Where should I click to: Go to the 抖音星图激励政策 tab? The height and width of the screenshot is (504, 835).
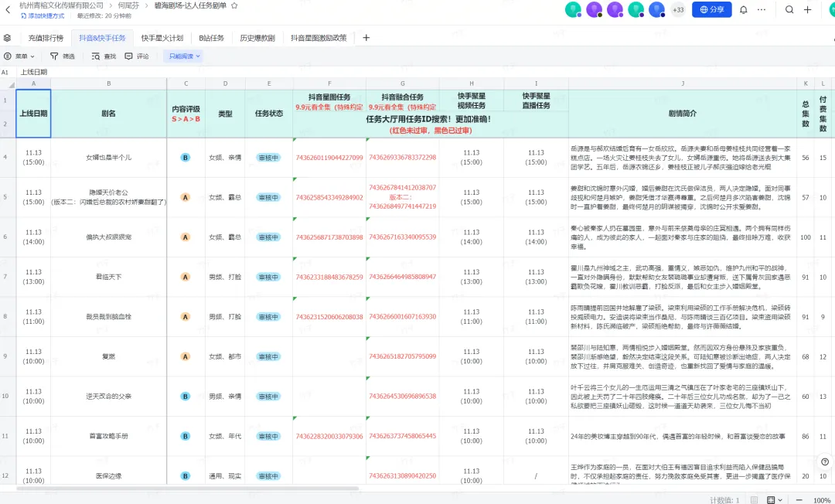coord(319,38)
